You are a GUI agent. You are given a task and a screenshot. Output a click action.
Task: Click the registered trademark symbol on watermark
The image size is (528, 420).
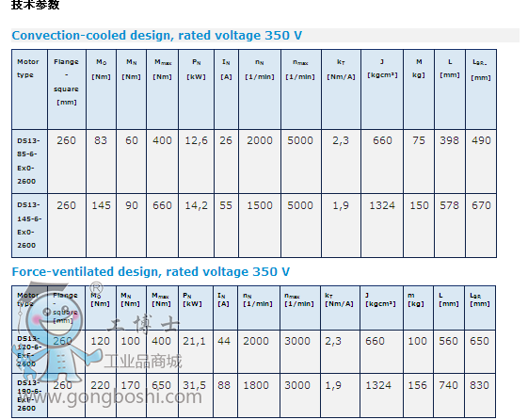point(96,288)
